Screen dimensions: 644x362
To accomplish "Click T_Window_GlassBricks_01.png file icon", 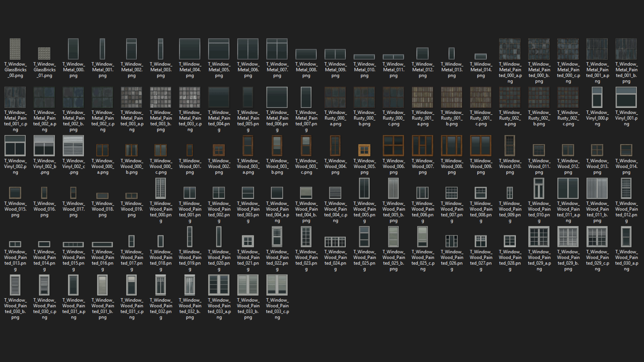I will (44, 53).
